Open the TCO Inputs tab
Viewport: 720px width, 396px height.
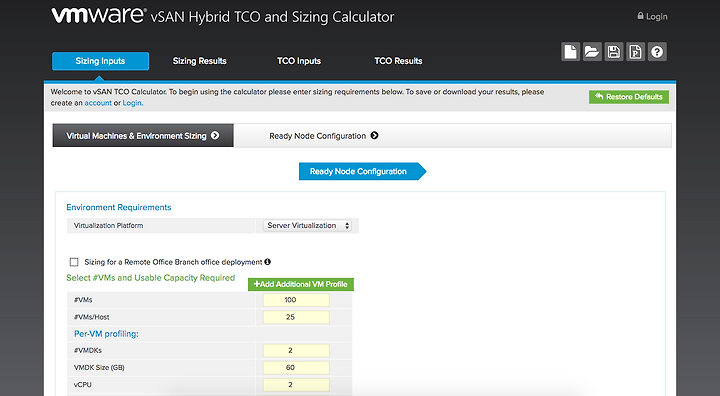299,61
